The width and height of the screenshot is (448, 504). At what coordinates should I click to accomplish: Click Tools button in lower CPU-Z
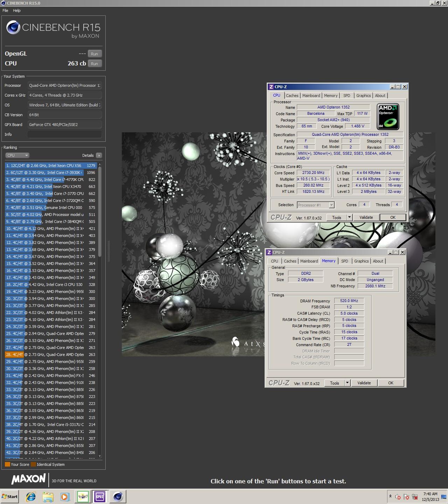click(334, 383)
